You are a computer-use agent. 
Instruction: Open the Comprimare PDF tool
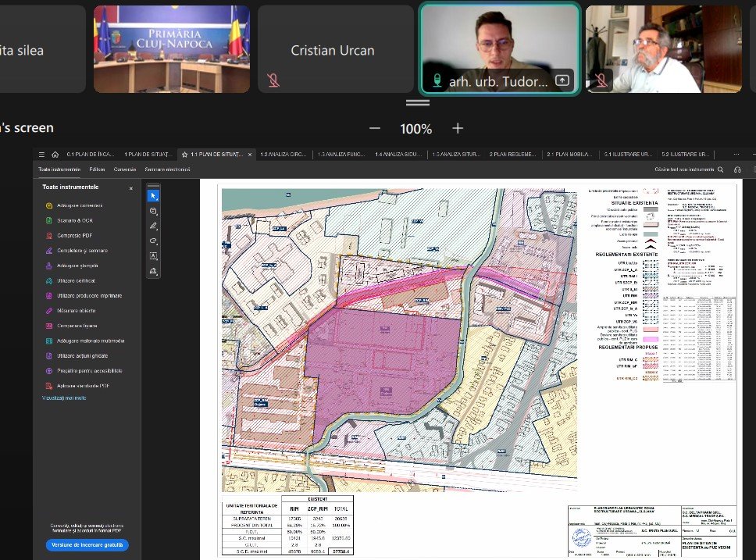(x=69, y=235)
